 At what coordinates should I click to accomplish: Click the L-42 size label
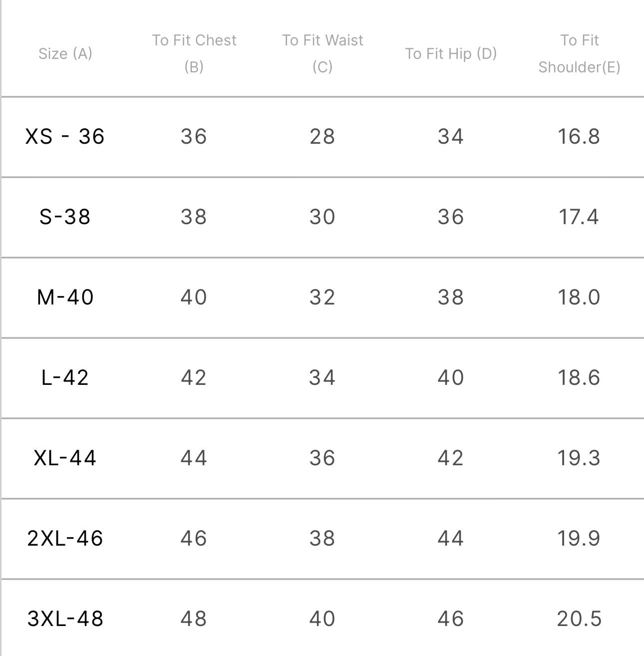click(x=65, y=377)
